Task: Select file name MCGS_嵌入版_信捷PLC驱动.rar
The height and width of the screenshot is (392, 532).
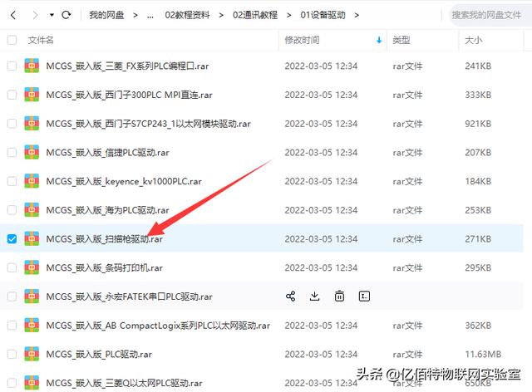Action: coord(107,152)
